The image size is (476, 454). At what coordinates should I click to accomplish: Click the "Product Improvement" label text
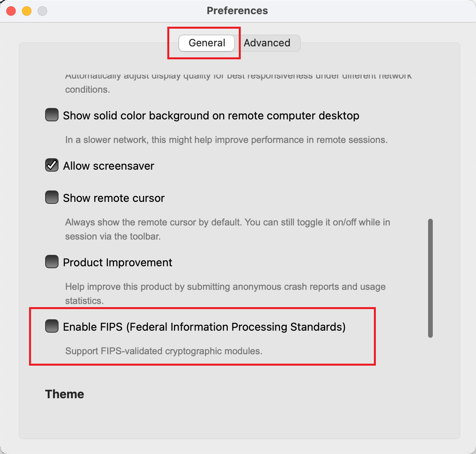click(x=117, y=263)
